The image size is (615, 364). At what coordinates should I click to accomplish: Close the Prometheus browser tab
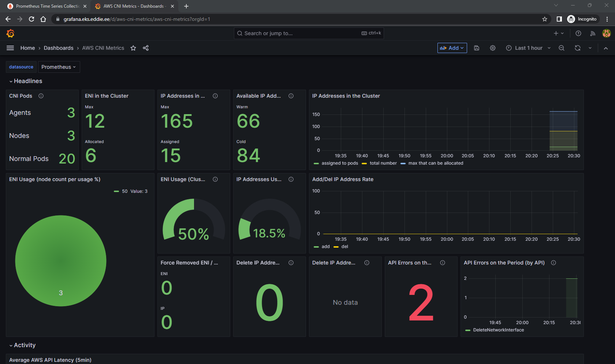click(85, 6)
